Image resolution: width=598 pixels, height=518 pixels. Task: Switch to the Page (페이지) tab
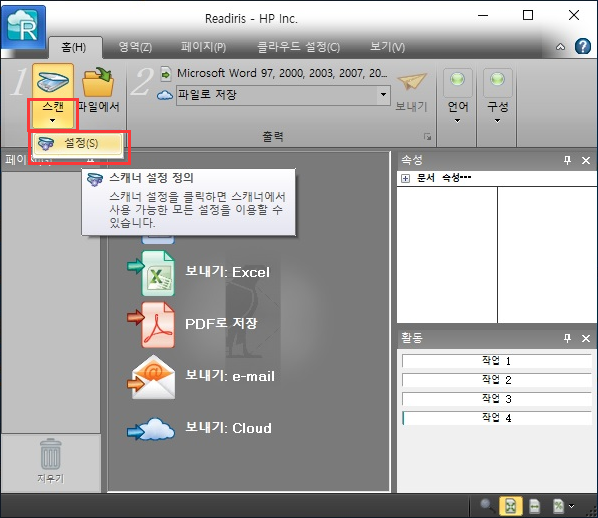[x=204, y=47]
